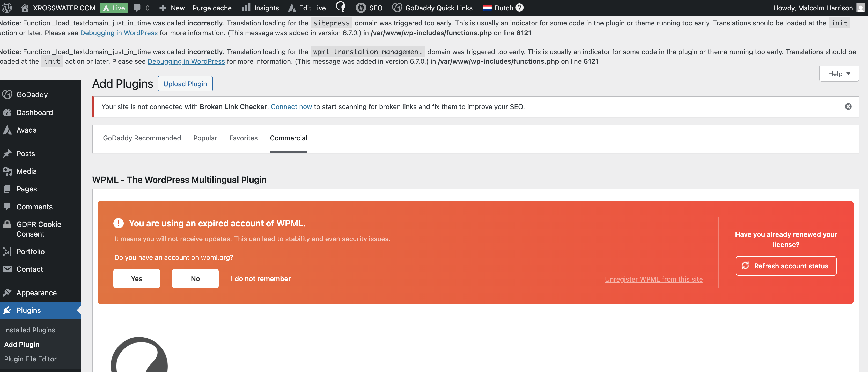This screenshot has height=372, width=868.
Task: Click the plus New content icon
Action: 163,8
